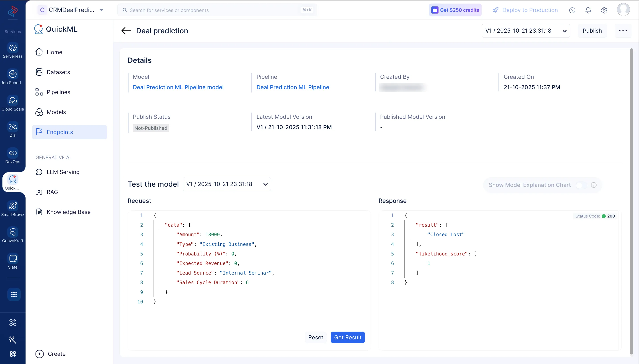Open the Serverless service icon
Image resolution: width=639 pixels, height=364 pixels.
pos(13,48)
